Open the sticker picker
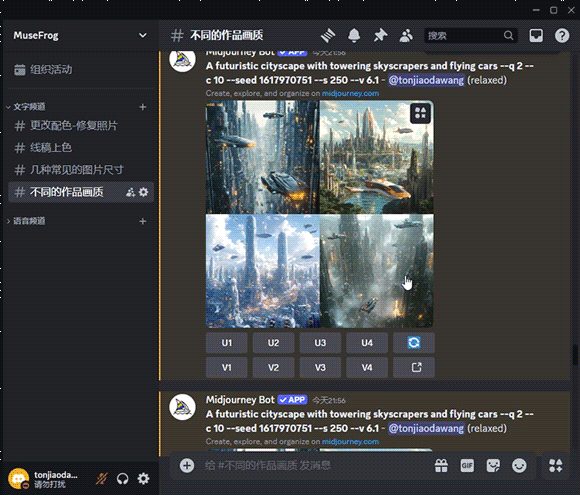 pos(493,465)
